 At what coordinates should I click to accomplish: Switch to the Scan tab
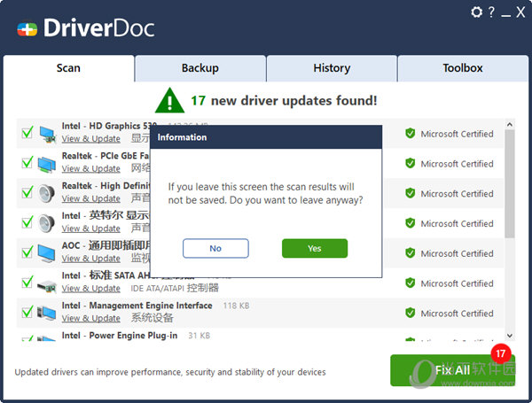point(68,68)
